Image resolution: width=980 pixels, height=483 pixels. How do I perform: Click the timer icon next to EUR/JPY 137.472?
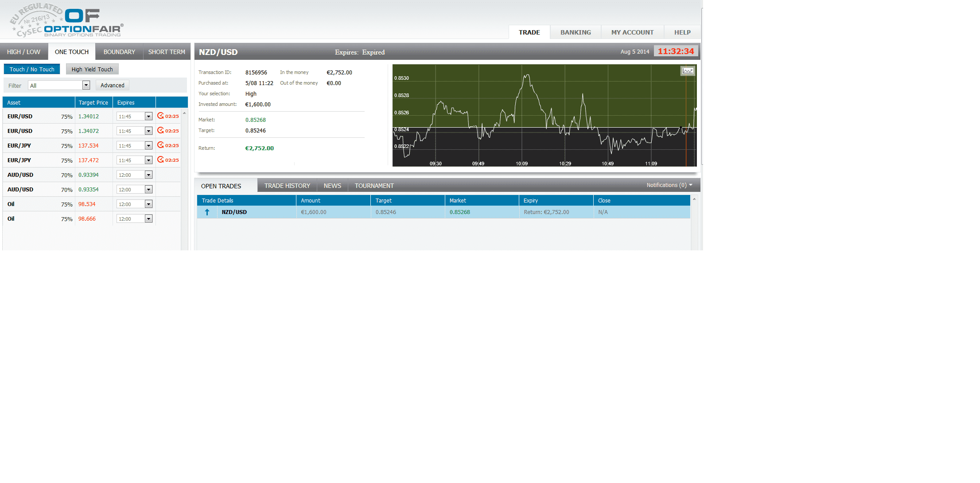[x=161, y=160]
